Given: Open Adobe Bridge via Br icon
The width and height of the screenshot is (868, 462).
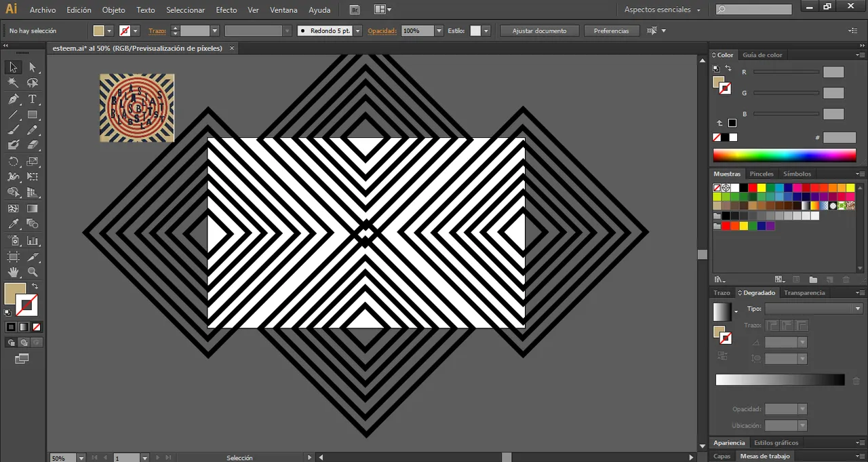Looking at the screenshot, I should click(x=355, y=9).
